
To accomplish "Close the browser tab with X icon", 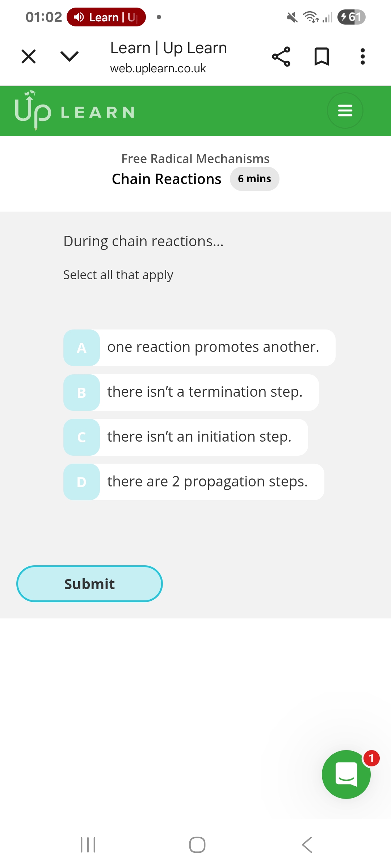I will pyautogui.click(x=29, y=56).
